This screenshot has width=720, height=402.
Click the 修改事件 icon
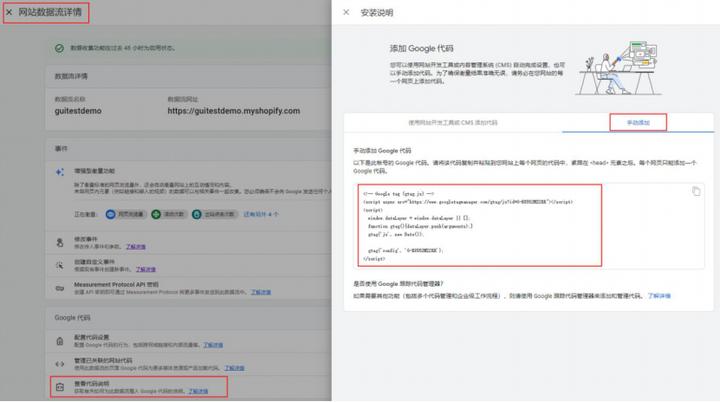coord(61,242)
